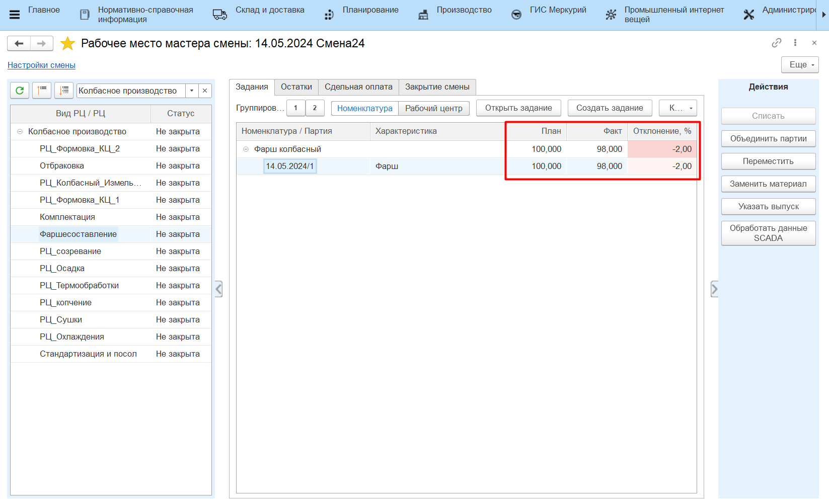Click the Создать задание button
Viewport: 829px width, 504px height.
[x=609, y=108]
